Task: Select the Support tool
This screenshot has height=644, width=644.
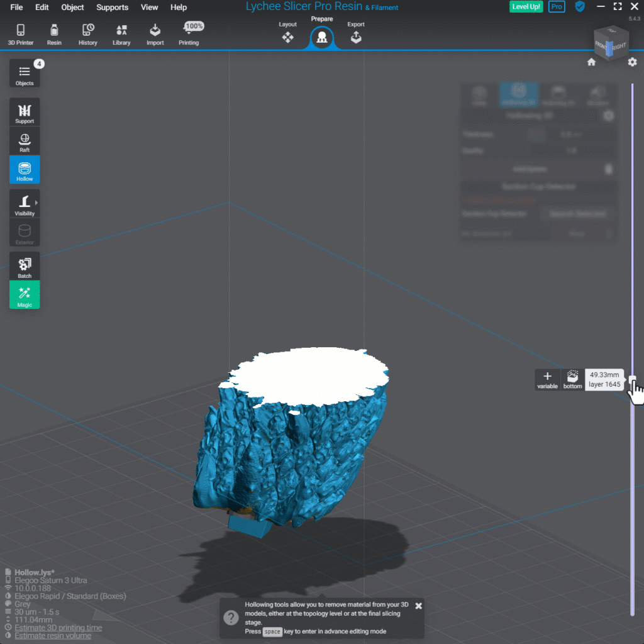Action: [24, 111]
